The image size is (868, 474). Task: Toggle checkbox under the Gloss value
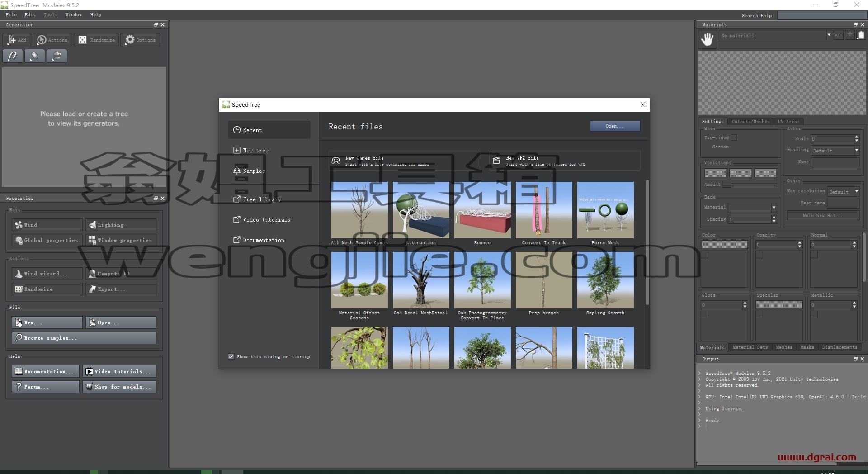[705, 315]
